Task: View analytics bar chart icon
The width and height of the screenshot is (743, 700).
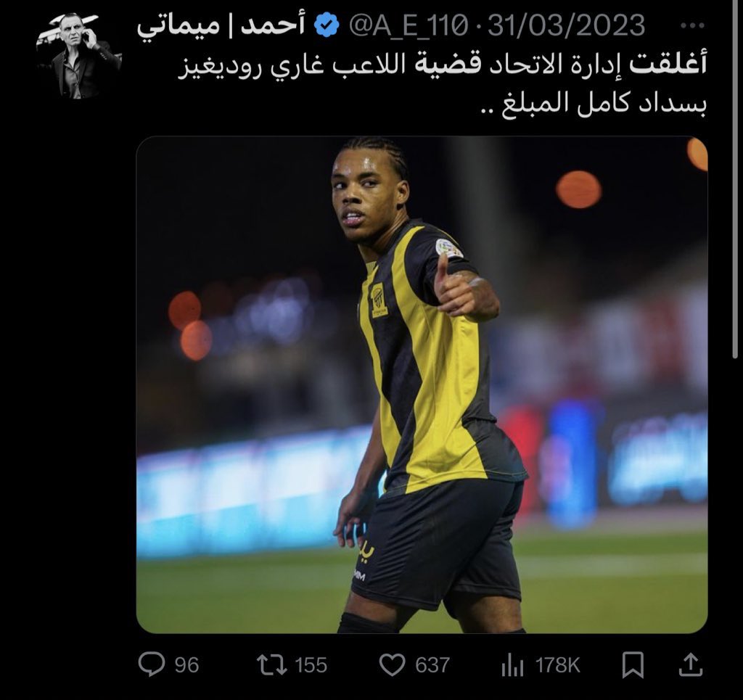Action: [x=512, y=665]
